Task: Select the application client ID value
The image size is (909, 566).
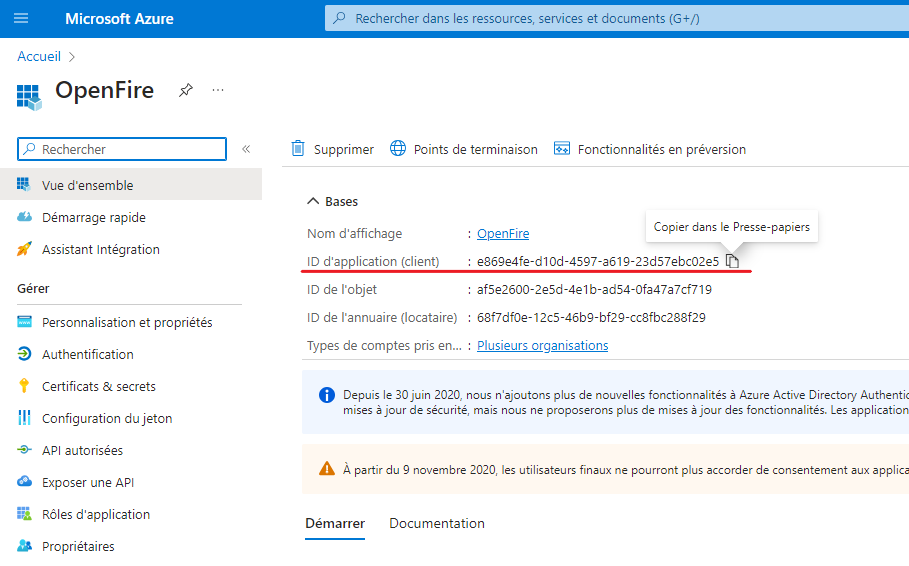Action: click(598, 262)
